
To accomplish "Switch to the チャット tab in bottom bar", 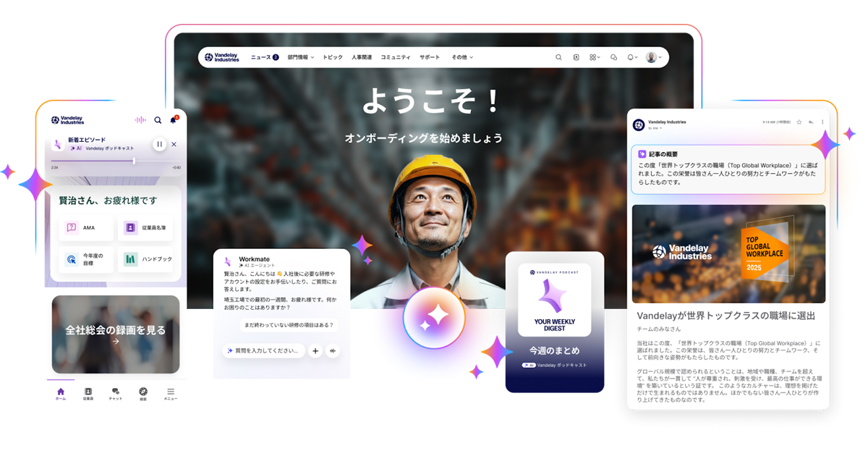I will (x=116, y=394).
